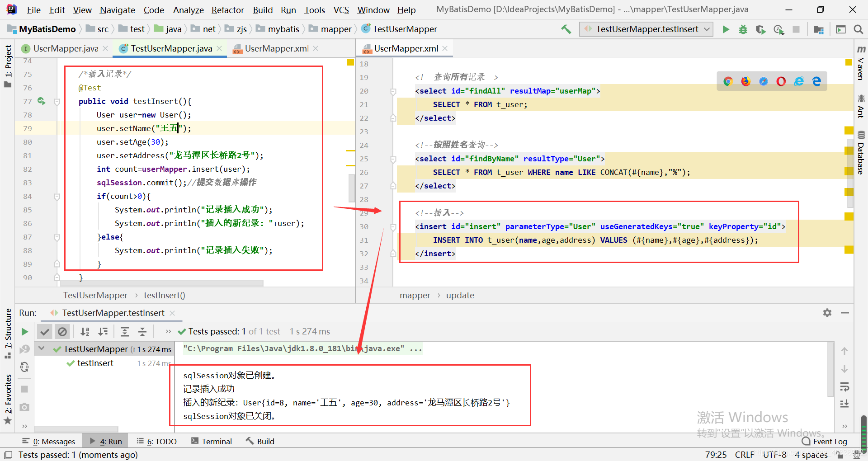Viewport: 868px width, 461px height.
Task: Click run gutter icon at line 77
Action: click(x=41, y=101)
